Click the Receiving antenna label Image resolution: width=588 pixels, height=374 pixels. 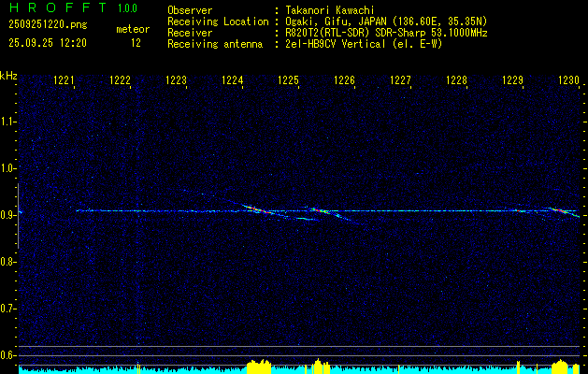[x=215, y=44]
